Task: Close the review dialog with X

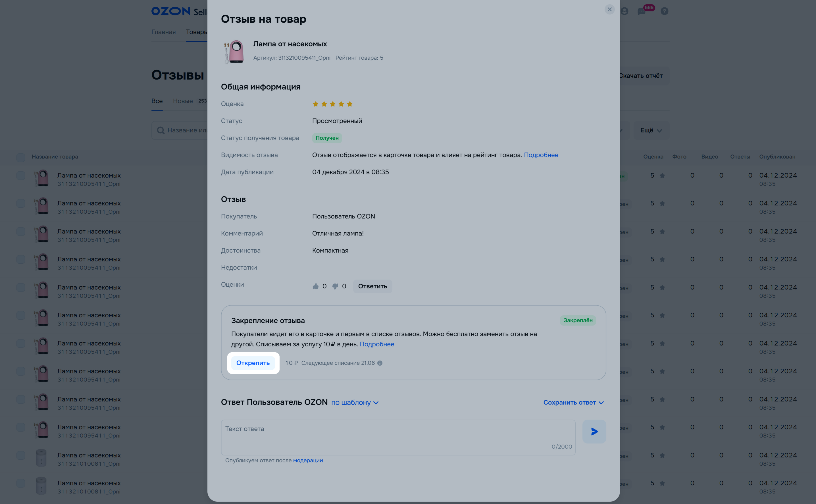Action: click(x=609, y=9)
